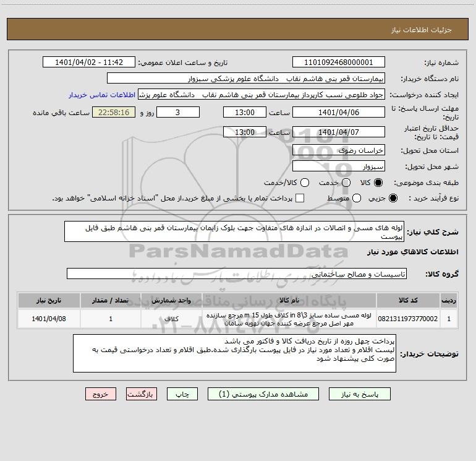Click the remaining days field showing 3

click(178, 112)
